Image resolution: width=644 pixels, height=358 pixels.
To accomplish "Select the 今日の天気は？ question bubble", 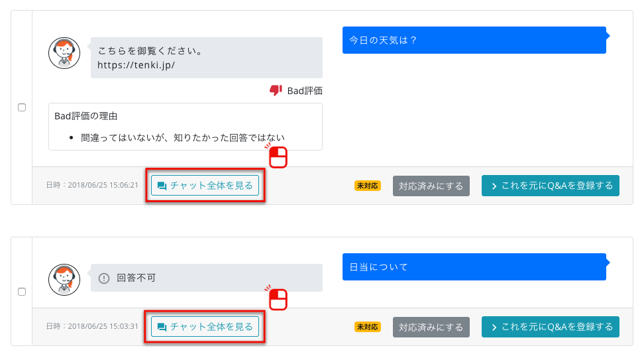I will (x=474, y=40).
